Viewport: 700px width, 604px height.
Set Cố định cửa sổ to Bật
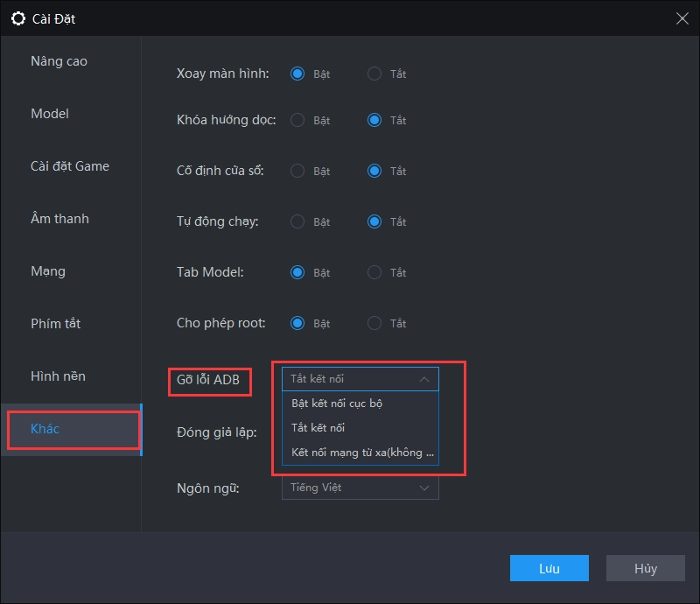(x=297, y=171)
